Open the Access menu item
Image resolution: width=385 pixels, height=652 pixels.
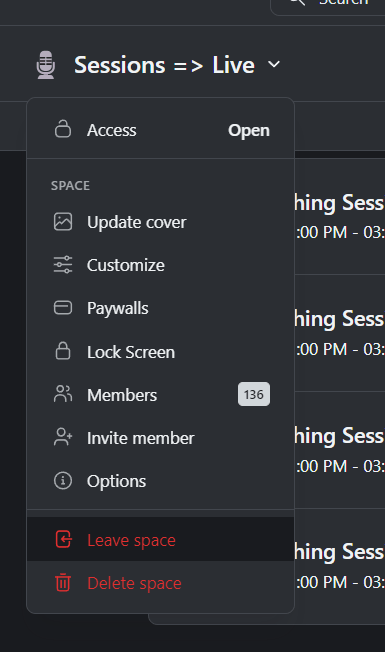160,130
